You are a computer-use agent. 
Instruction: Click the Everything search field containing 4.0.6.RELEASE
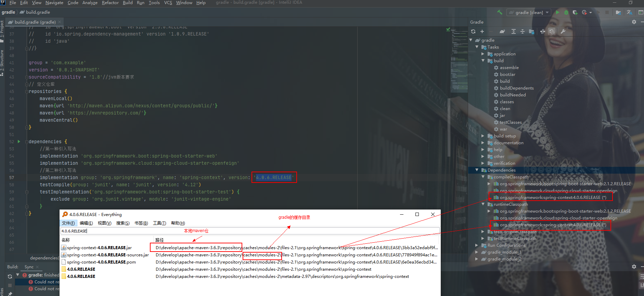[x=250, y=231]
